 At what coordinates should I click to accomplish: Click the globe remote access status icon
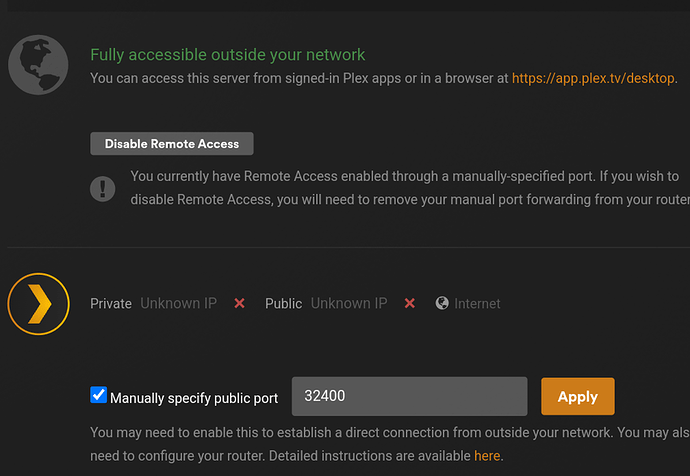[x=38, y=66]
